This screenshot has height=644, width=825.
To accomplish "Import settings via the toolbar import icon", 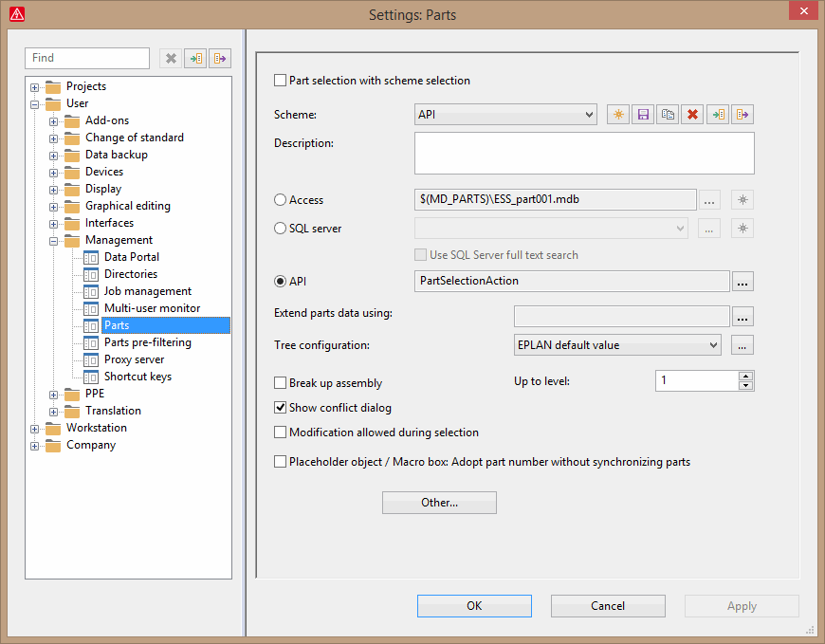I will tap(195, 58).
